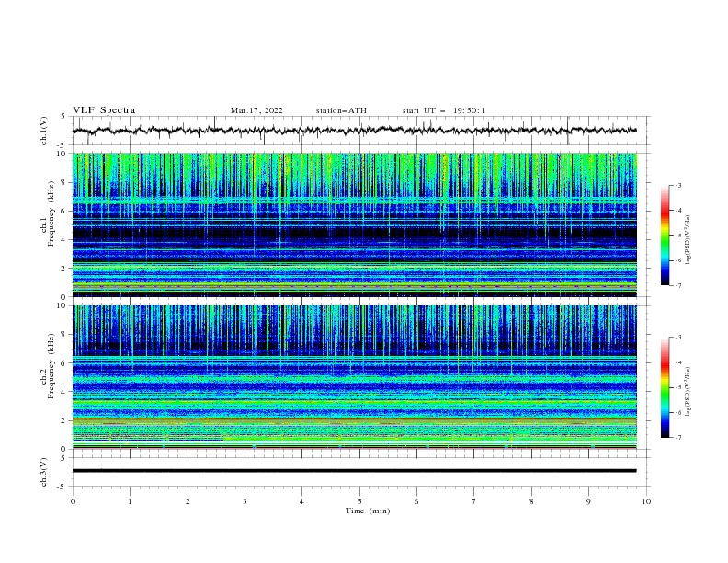Click the 'station=ATH' label
This screenshot has height=563, width=728.
pos(341,110)
